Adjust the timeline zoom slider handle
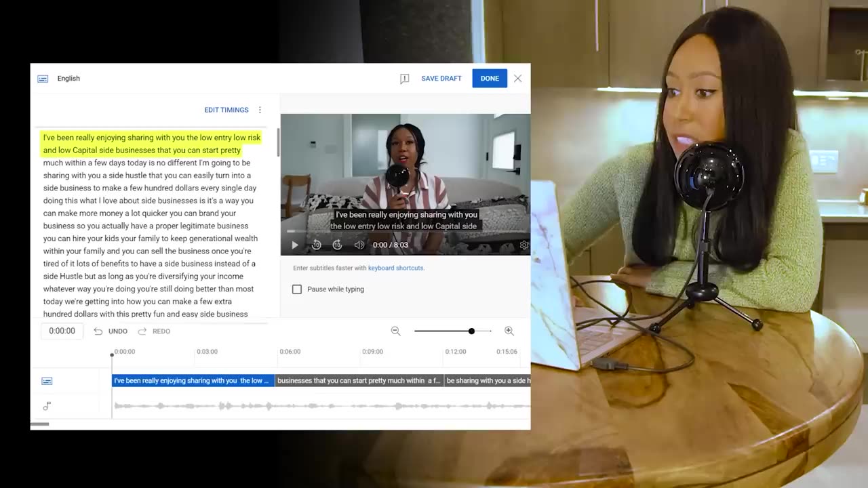868x488 pixels. (471, 331)
